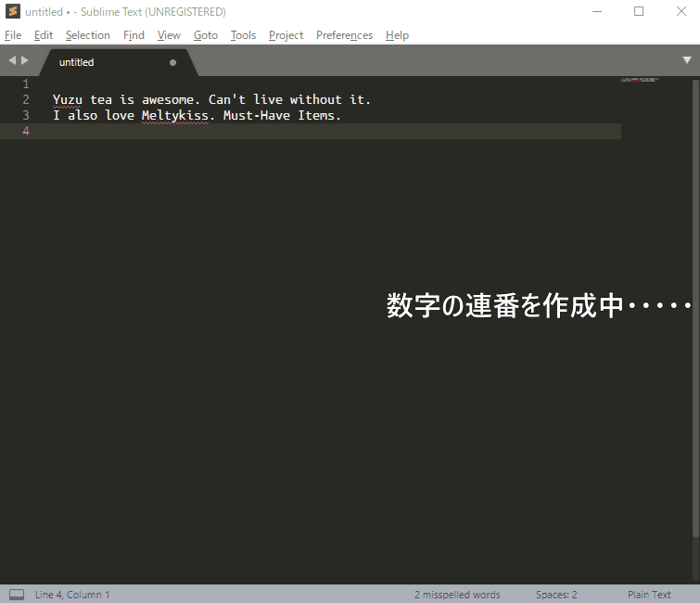Click the Line 4, Column 1 status
This screenshot has height=603, width=700.
click(x=72, y=595)
